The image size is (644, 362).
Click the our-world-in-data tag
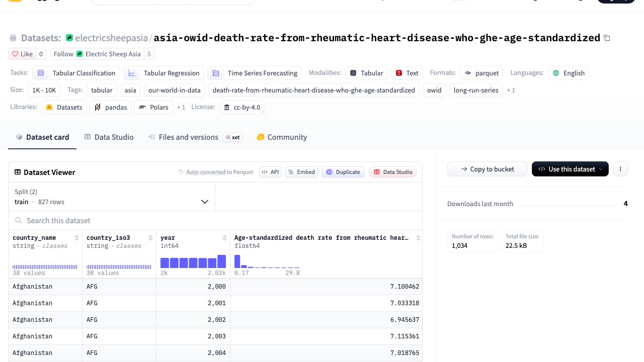(x=174, y=90)
